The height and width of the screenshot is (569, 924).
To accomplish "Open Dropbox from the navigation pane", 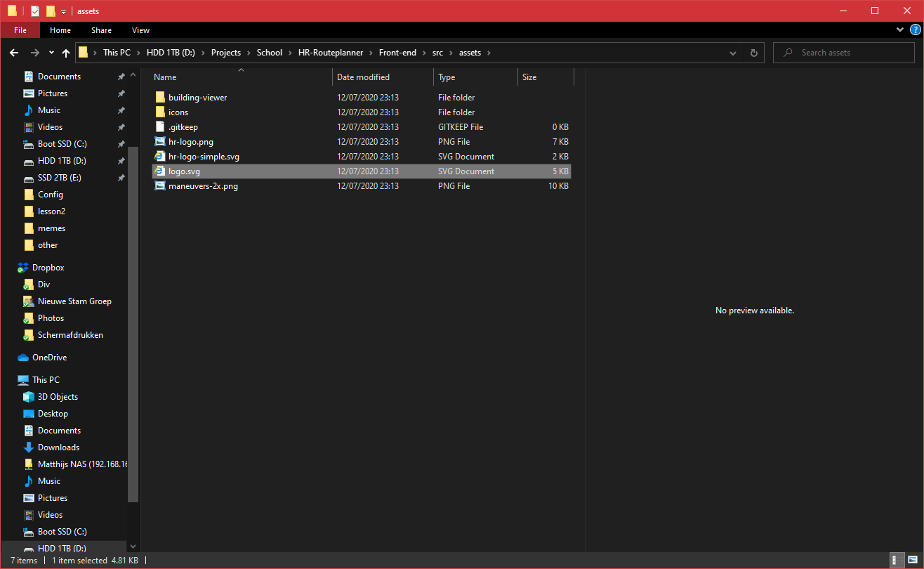I will click(48, 267).
